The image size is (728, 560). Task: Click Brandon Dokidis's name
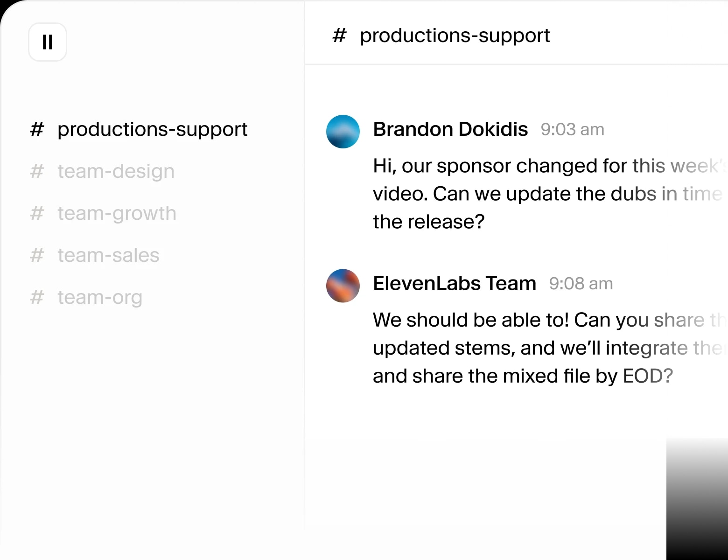(450, 129)
